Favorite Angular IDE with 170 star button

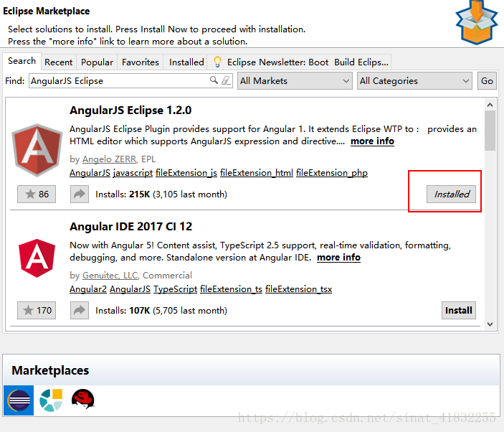point(37,310)
